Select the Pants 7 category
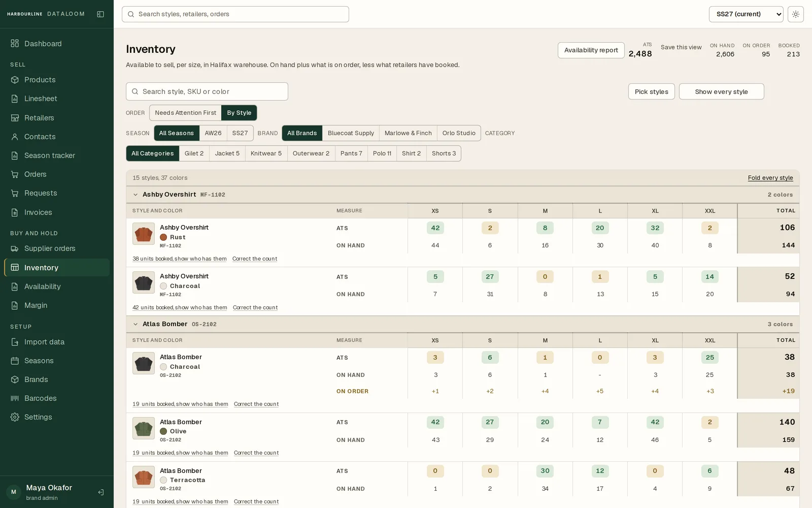This screenshot has width=812, height=508. [x=351, y=153]
